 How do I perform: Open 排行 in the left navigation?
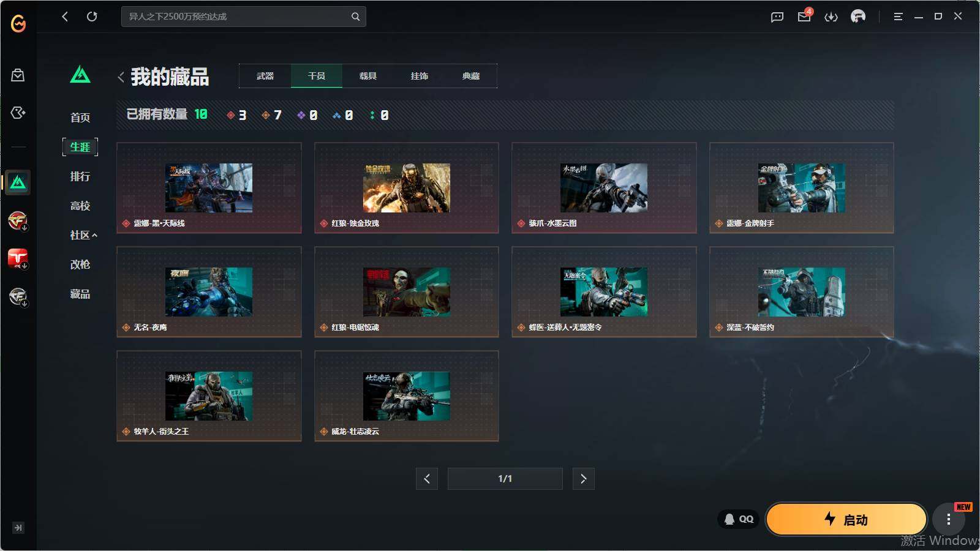pos(80,176)
